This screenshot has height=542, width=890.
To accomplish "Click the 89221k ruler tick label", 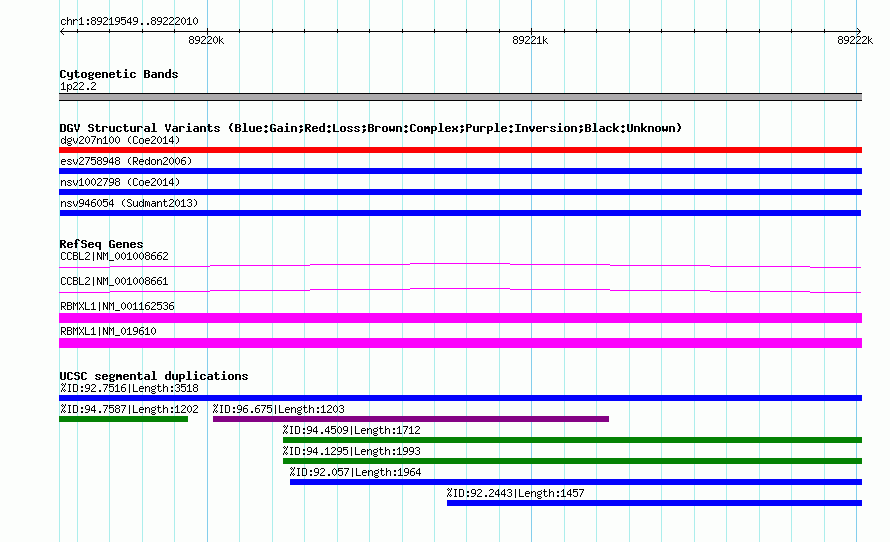I will click(530, 40).
